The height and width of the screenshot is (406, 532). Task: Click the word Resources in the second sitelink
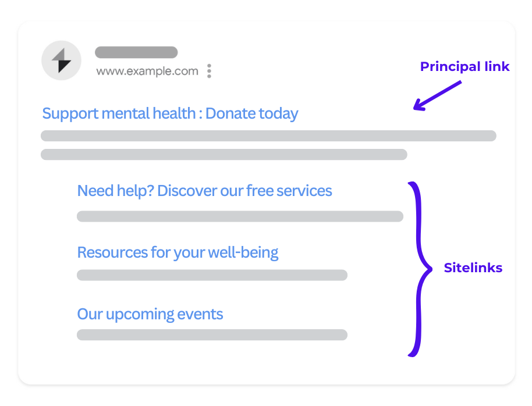point(113,252)
